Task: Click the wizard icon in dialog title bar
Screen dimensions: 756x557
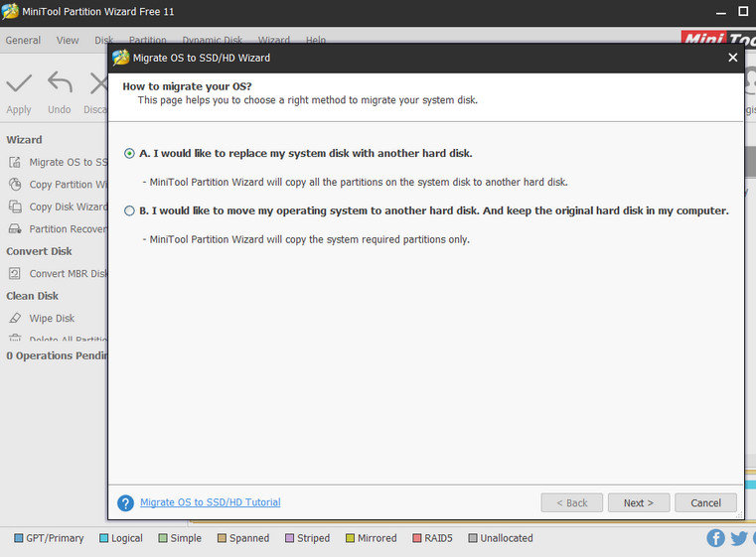Action: click(x=121, y=58)
